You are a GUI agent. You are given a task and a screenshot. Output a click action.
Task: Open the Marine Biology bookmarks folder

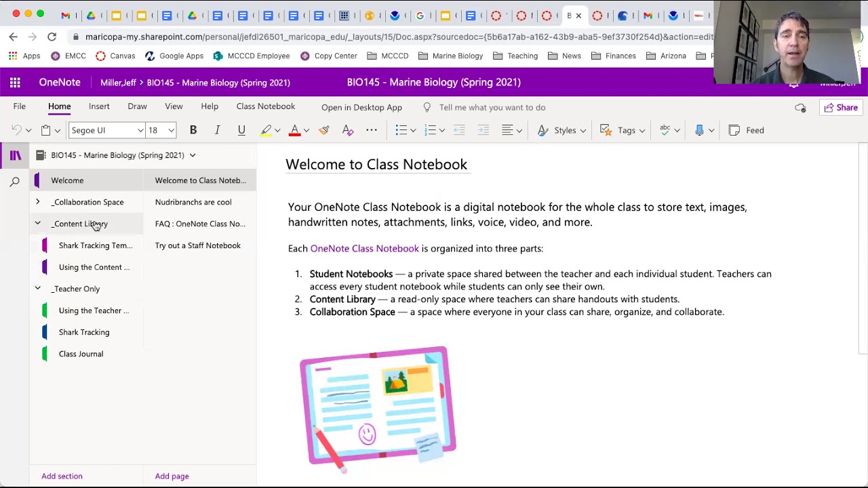(x=450, y=56)
